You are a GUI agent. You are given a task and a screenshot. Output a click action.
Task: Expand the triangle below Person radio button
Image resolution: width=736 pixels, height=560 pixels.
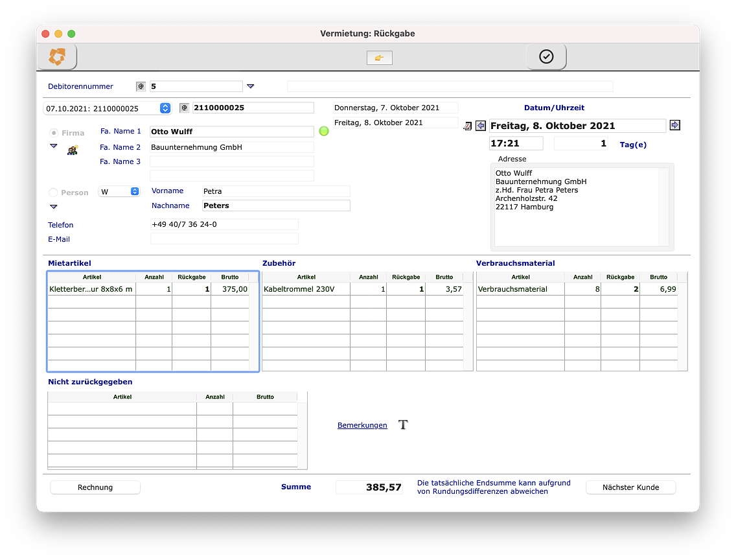tap(54, 207)
